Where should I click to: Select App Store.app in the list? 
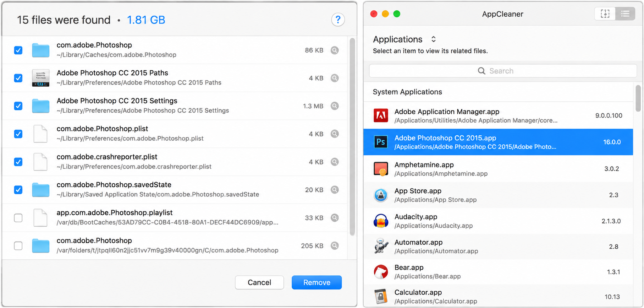point(498,195)
